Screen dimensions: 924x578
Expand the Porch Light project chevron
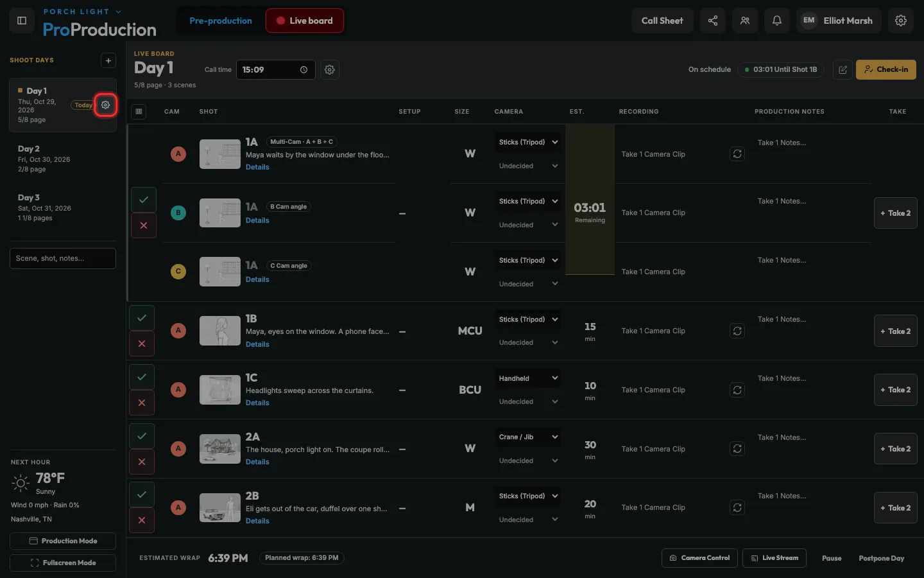(x=119, y=12)
